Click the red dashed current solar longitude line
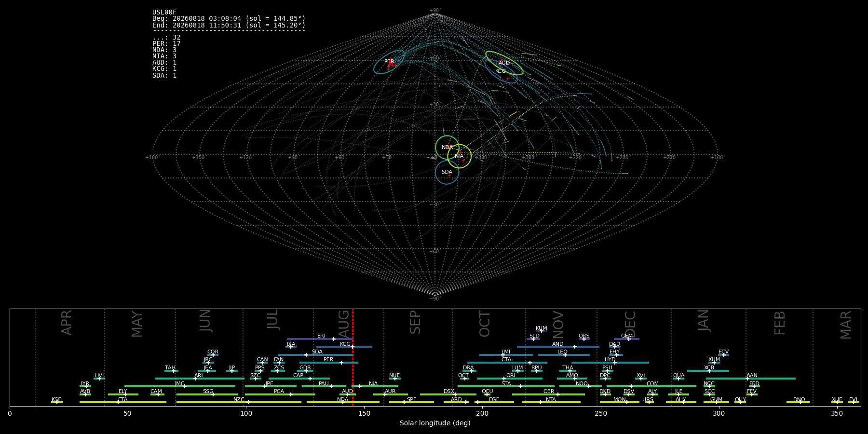 pos(353,357)
